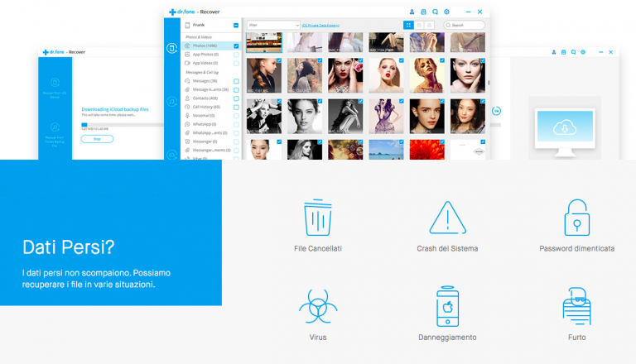Select Call History (65) in sidebar
The image size is (636, 364).
[205, 107]
